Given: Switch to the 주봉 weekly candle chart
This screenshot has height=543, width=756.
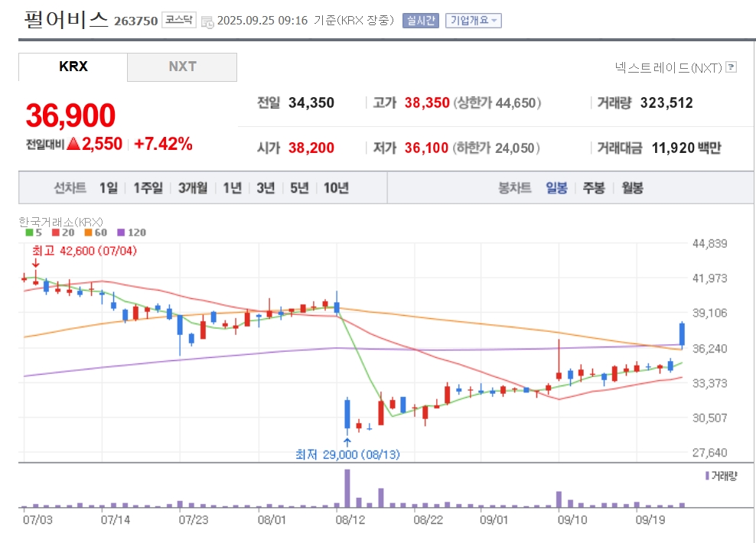Looking at the screenshot, I should (x=594, y=188).
